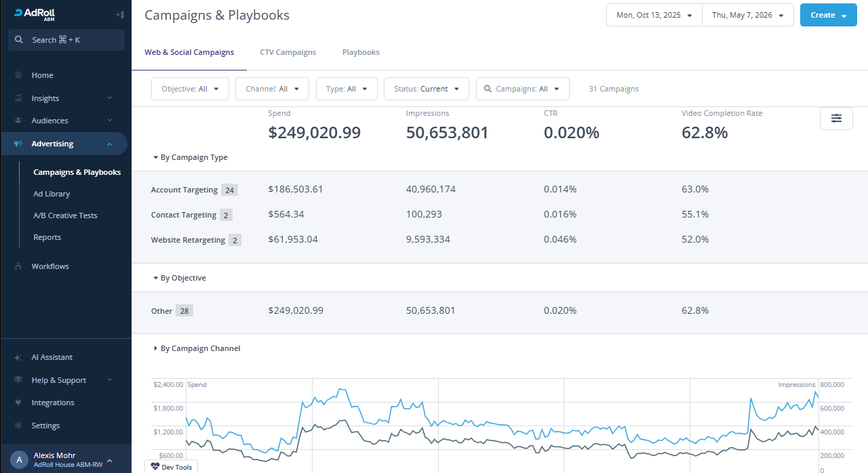Click the Workflows icon in sidebar
This screenshot has width=868, height=473.
18,266
